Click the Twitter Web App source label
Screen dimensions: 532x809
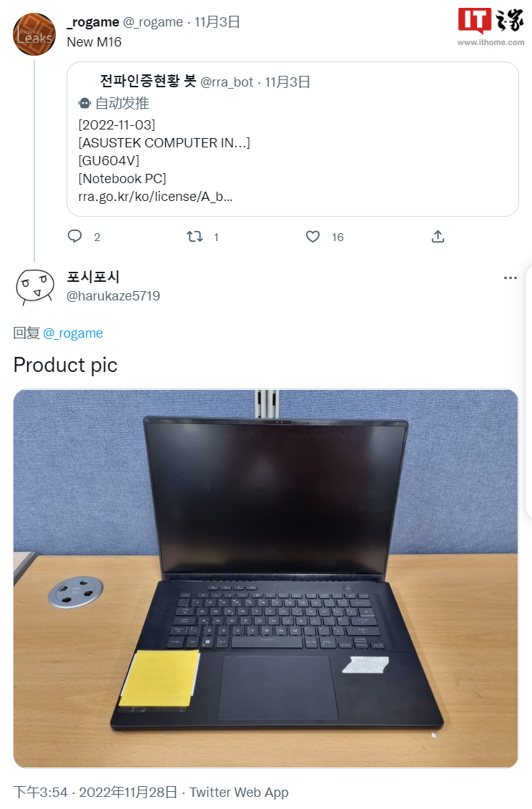pyautogui.click(x=239, y=792)
